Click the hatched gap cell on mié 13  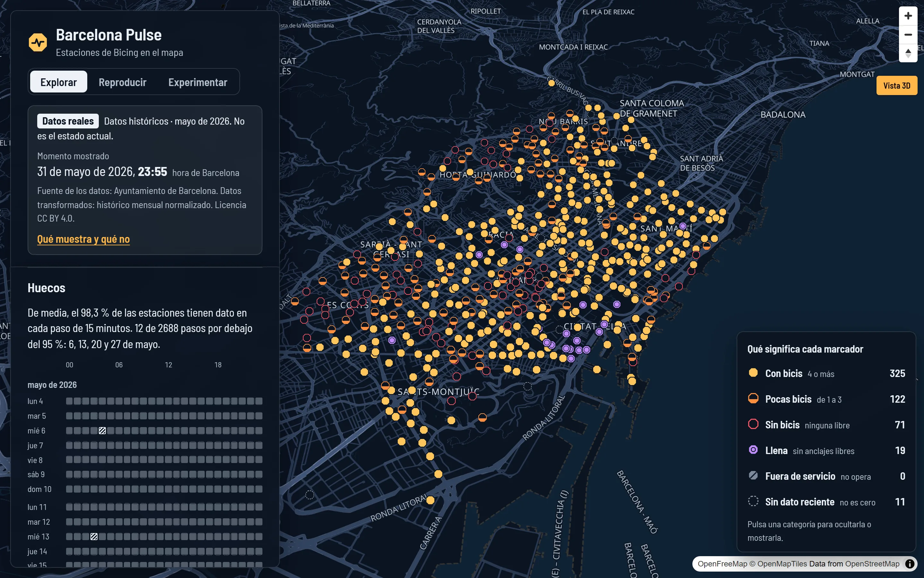pos(94,536)
